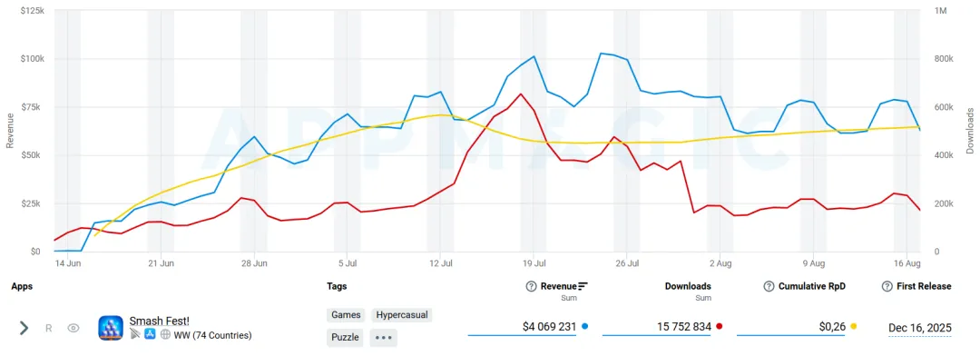Viewport: 980px width, 356px height.
Task: Select the Games tag
Action: click(346, 315)
